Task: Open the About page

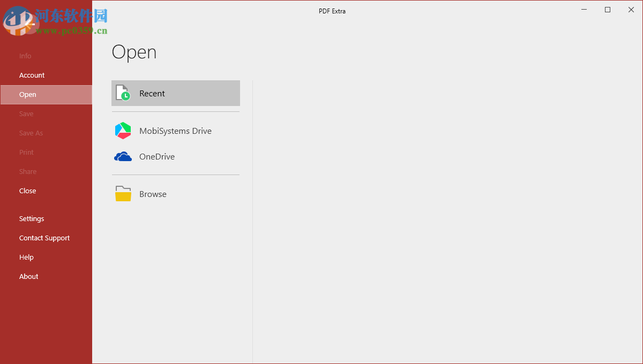Action: pos(28,276)
